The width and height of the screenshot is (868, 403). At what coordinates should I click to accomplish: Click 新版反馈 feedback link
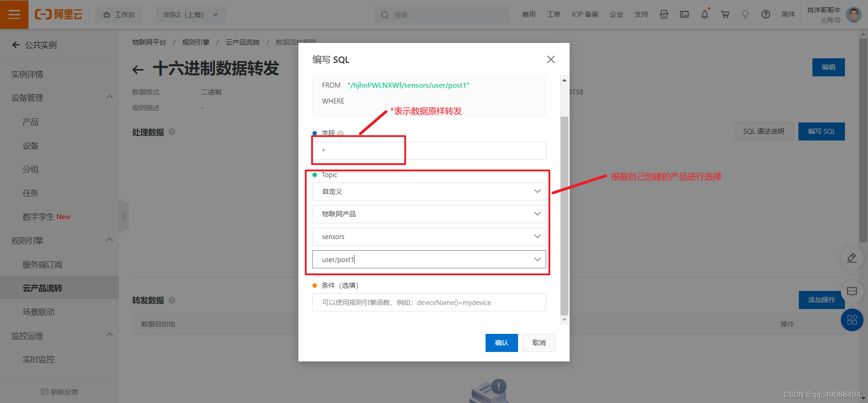click(59, 392)
